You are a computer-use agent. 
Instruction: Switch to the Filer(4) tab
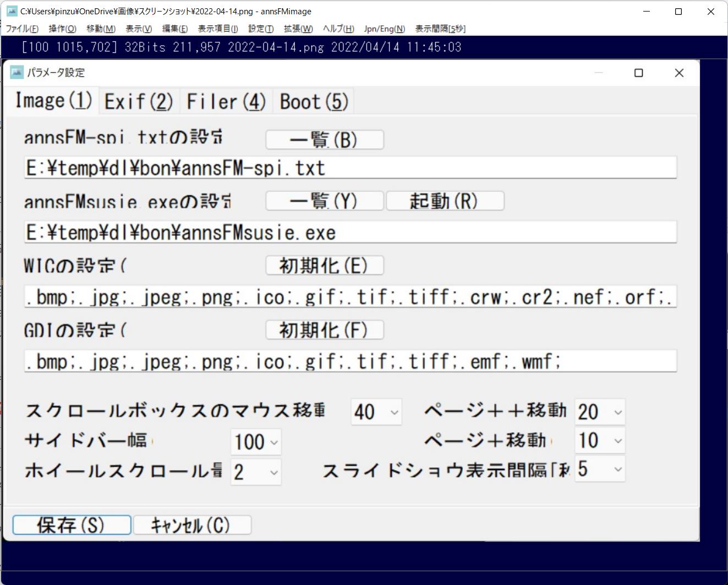click(x=226, y=102)
